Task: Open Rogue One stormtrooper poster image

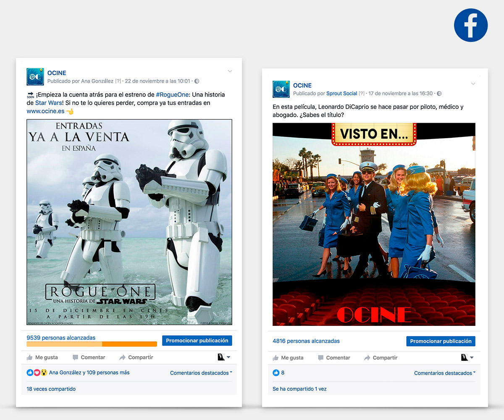Action: (x=129, y=222)
